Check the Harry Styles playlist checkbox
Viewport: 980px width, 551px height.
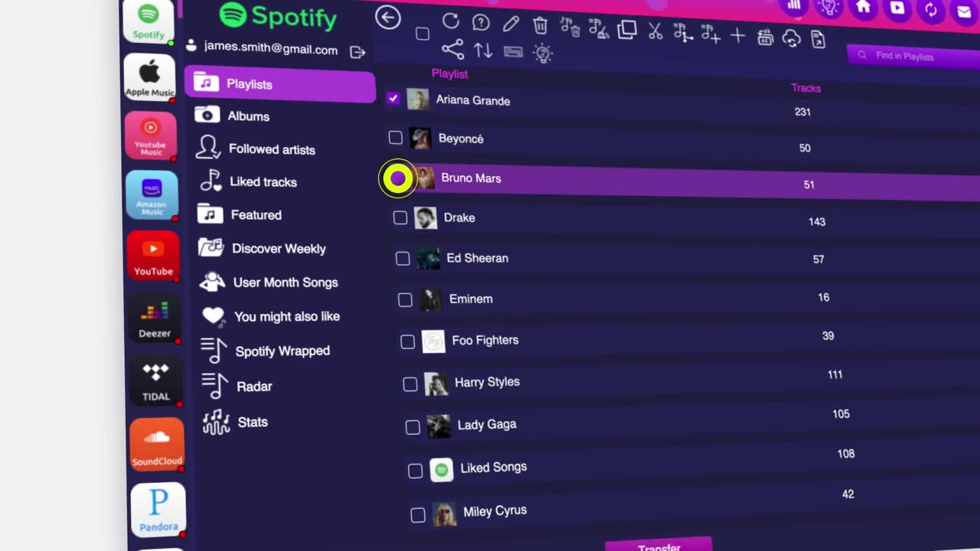pyautogui.click(x=410, y=384)
